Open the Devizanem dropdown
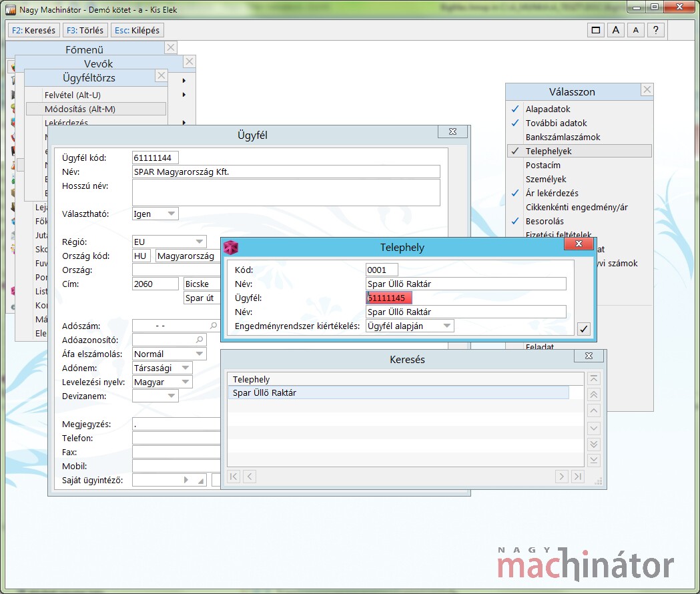The image size is (700, 594). click(155, 396)
